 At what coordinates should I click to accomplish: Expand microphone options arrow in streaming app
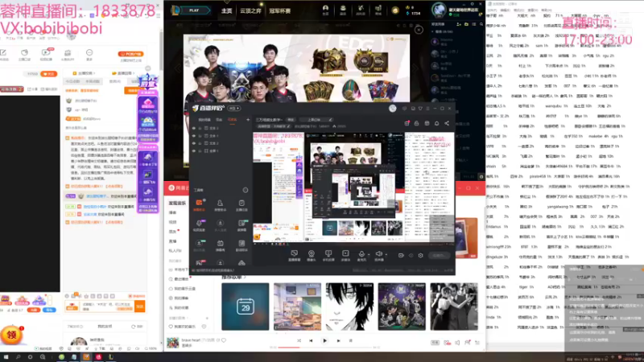pos(369,254)
